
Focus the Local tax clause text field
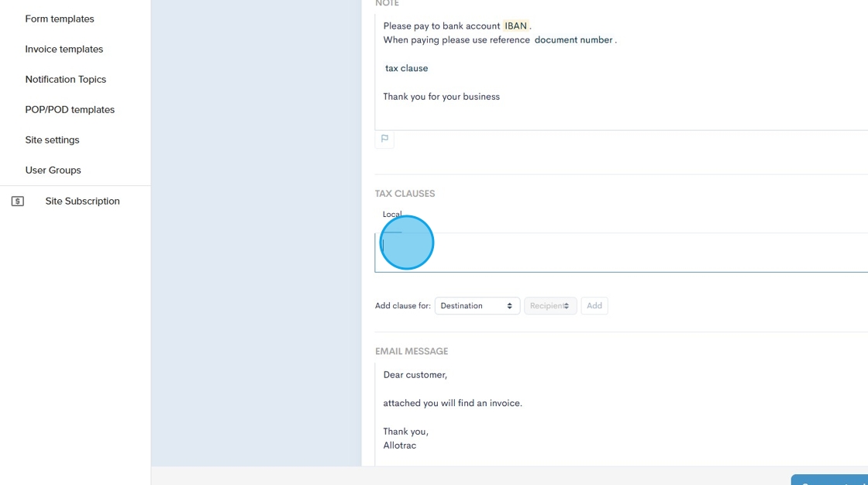[620, 253]
